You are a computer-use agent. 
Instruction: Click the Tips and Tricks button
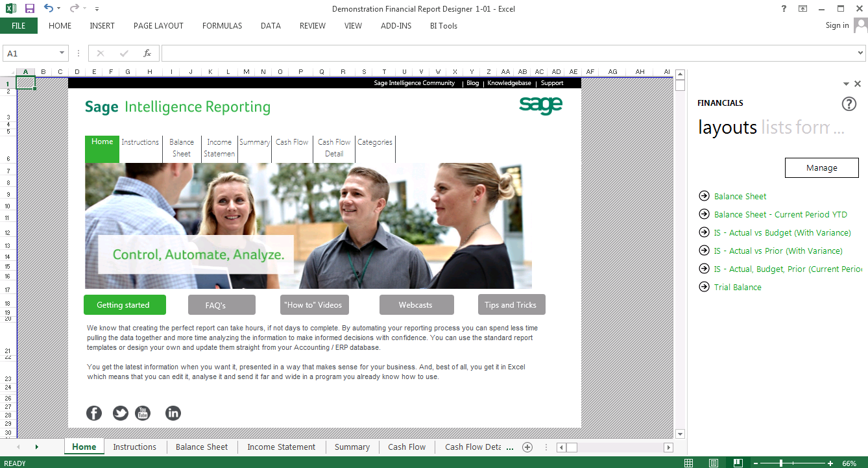tap(511, 305)
